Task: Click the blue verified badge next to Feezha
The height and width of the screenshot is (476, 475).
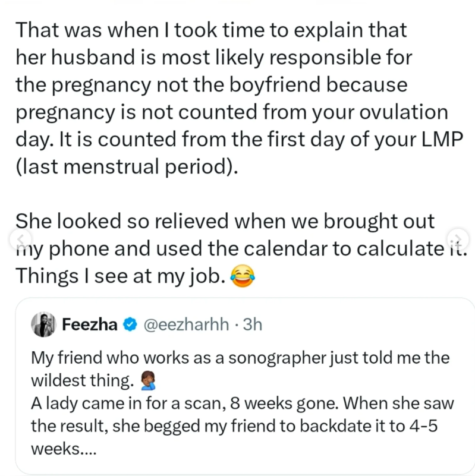Action: point(128,324)
